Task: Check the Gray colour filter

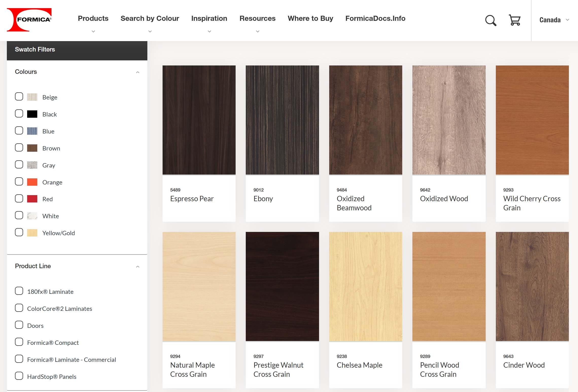Action: point(19,164)
